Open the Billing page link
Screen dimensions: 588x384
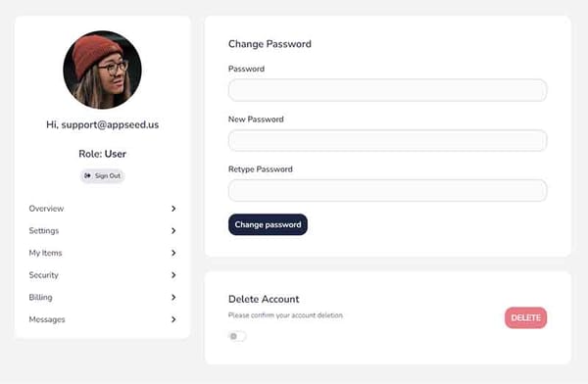(x=102, y=297)
